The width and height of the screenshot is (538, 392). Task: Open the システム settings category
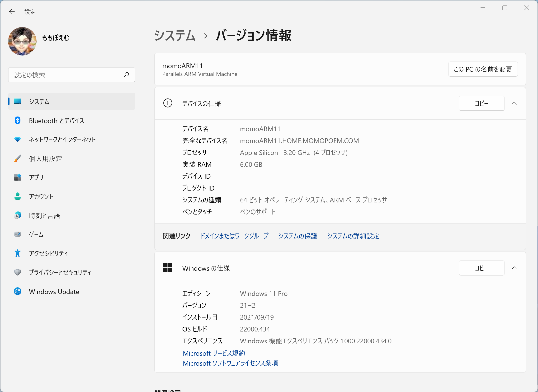click(71, 102)
